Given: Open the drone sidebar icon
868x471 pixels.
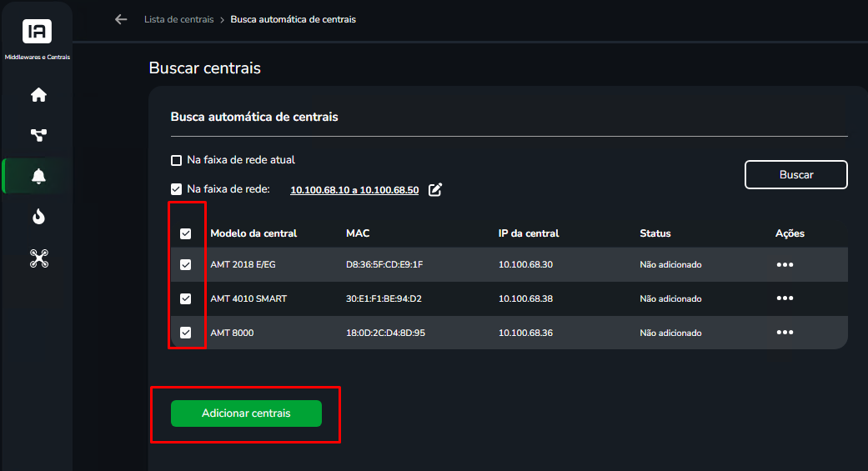Looking at the screenshot, I should point(38,258).
